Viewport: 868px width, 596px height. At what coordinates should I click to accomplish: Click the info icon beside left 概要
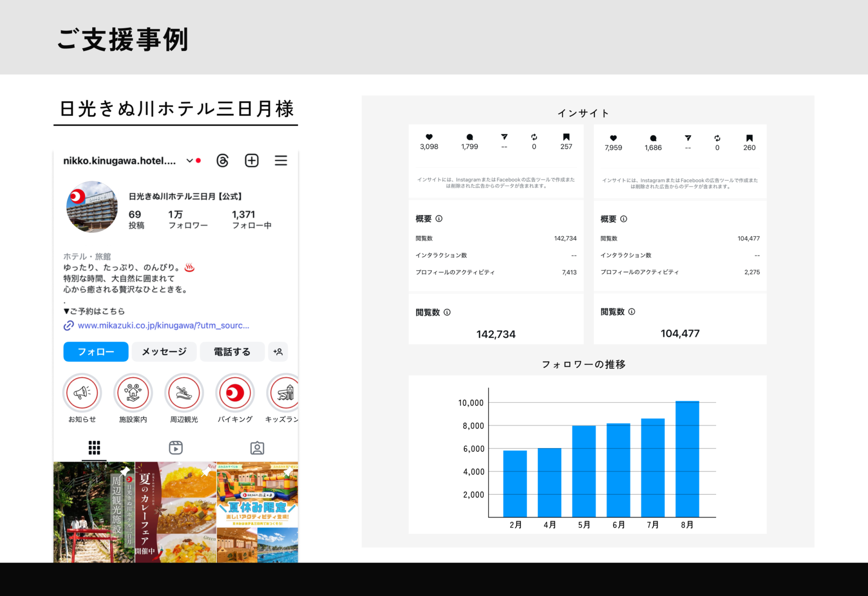[439, 219]
